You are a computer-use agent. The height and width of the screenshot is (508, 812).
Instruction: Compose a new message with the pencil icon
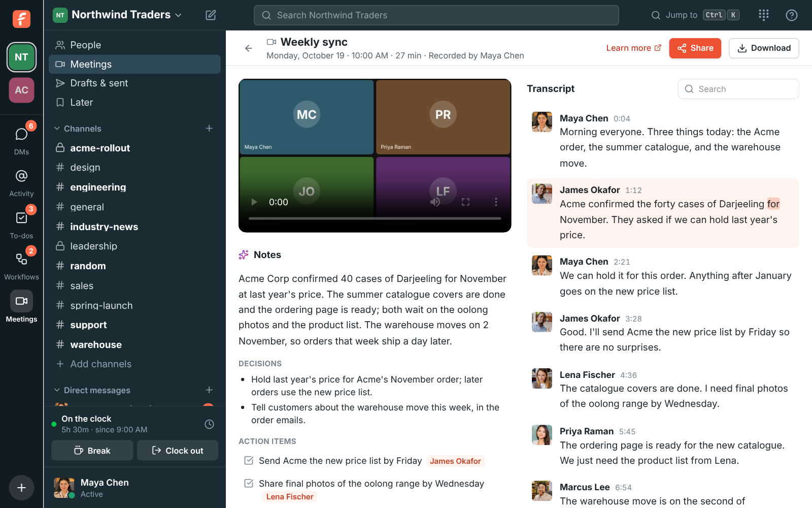[x=211, y=15]
